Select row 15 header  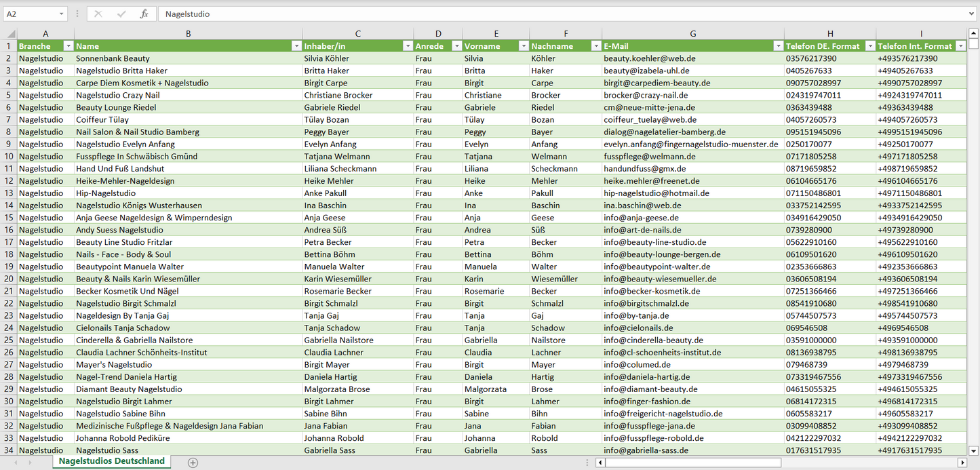tap(8, 218)
